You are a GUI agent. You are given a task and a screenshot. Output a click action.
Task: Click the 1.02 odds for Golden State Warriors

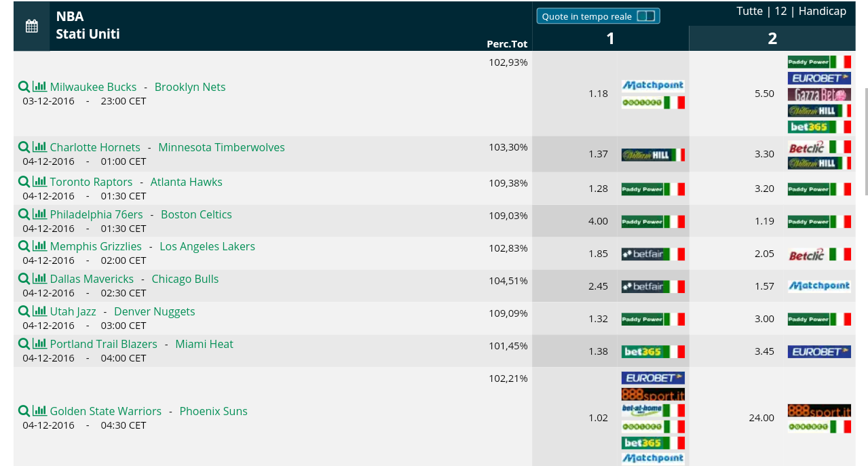598,418
